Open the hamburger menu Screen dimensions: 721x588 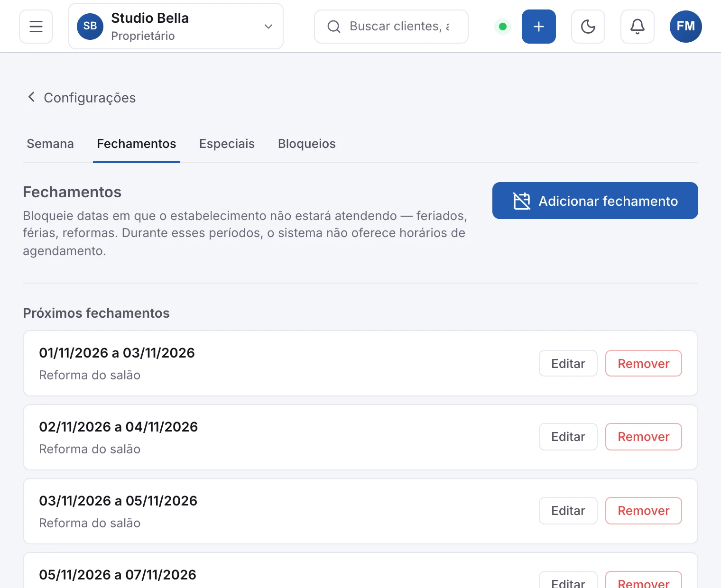[36, 27]
